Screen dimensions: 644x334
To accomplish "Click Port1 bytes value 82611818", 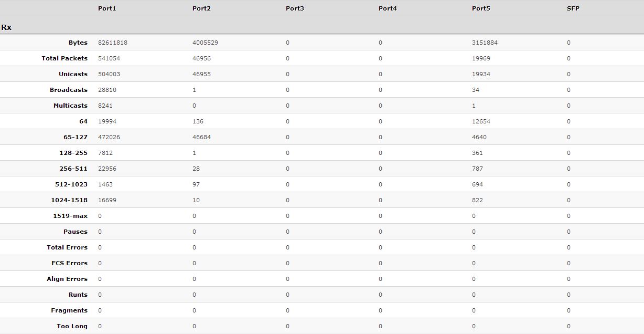I will (113, 43).
